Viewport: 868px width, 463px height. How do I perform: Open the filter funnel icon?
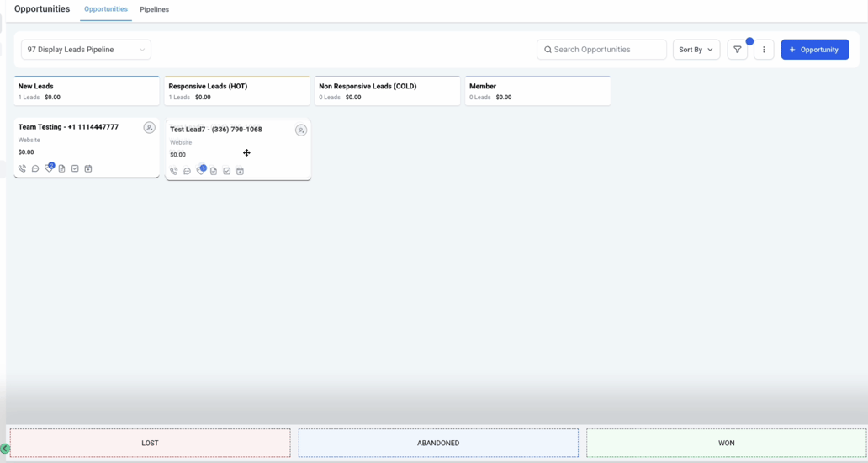tap(738, 50)
